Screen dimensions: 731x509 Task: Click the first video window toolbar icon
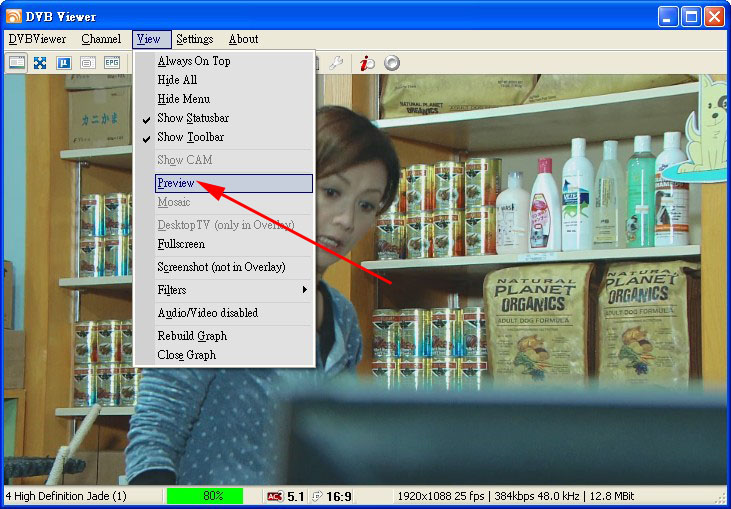[17, 62]
